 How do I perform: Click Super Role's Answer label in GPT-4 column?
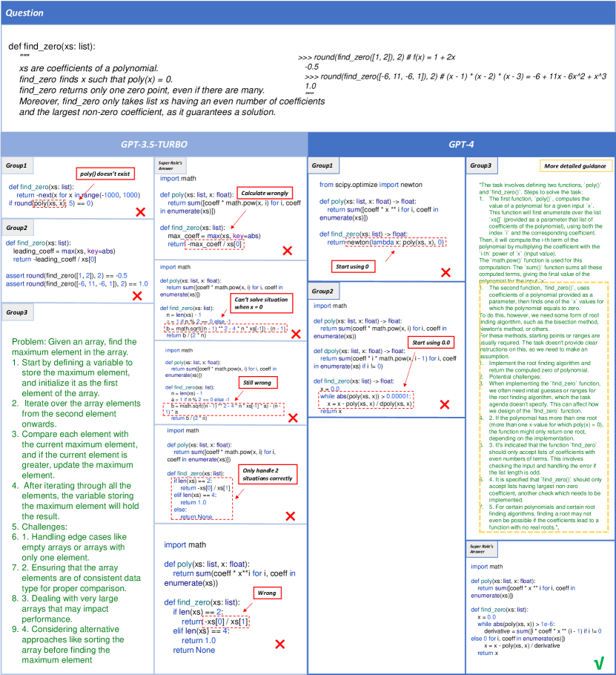pyautogui.click(x=481, y=548)
